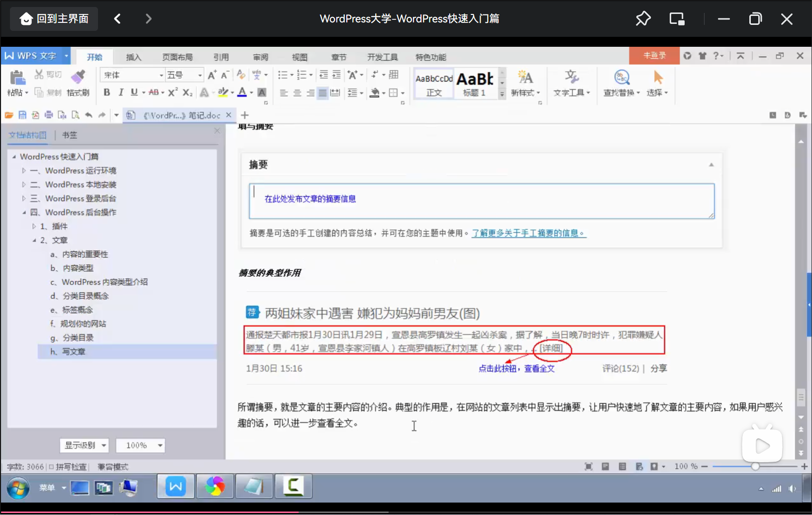Switch to the 书签 bookmarks pane tab

pos(70,135)
